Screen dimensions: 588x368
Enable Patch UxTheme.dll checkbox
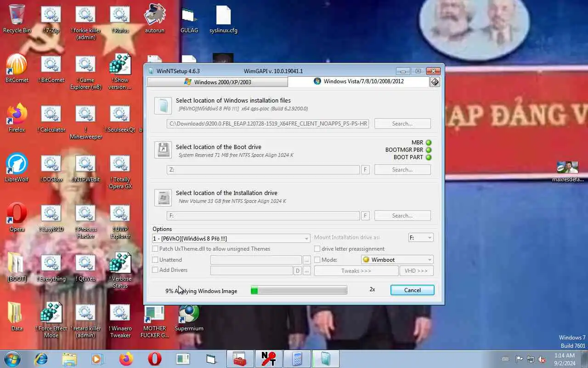155,249
